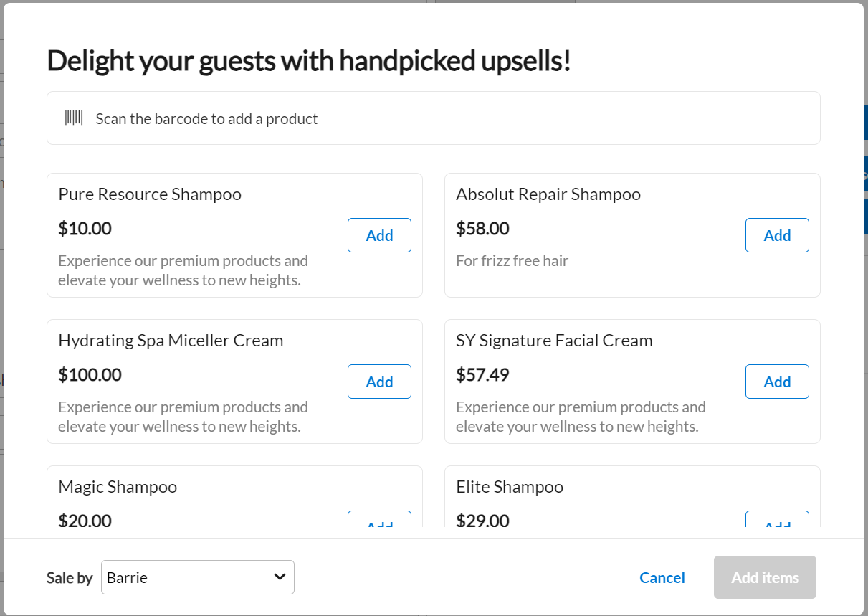
Task: Select the Elite Shampoo card title
Action: (x=510, y=487)
